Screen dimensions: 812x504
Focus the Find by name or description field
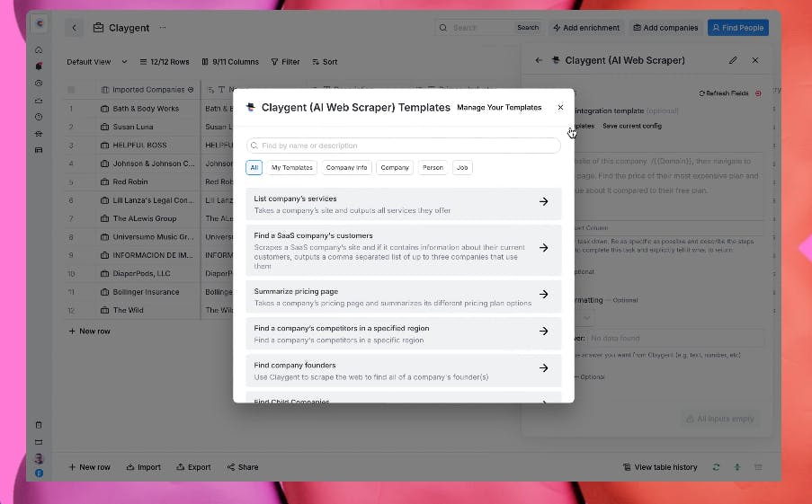[x=404, y=146]
